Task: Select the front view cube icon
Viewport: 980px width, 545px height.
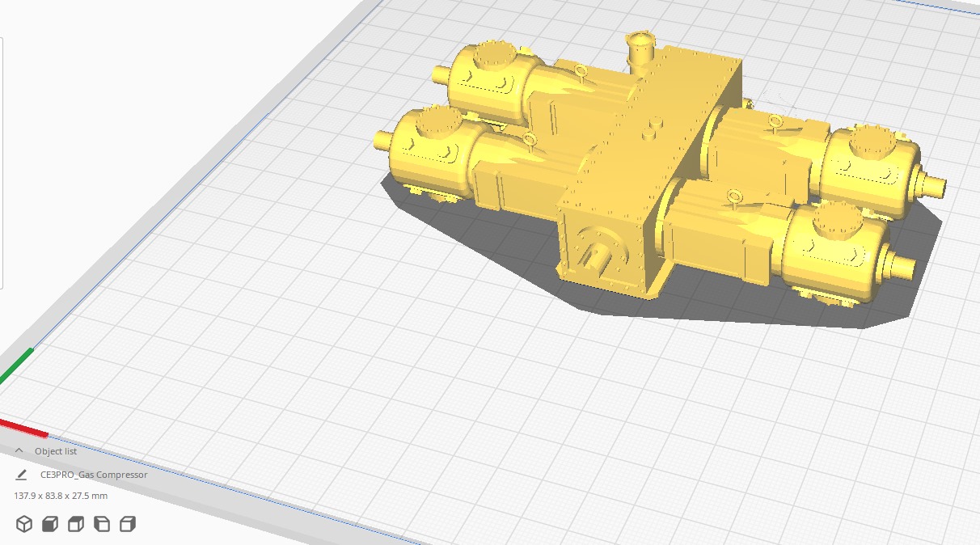Action: [50, 524]
